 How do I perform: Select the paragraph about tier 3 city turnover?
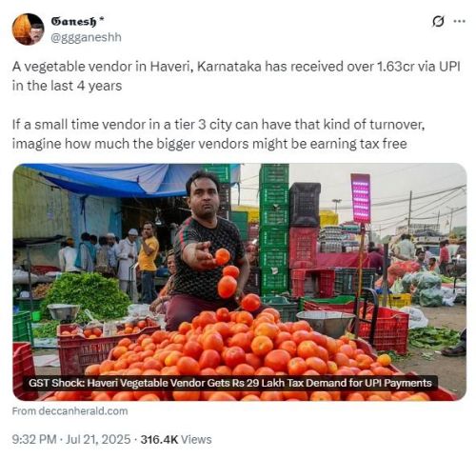[x=219, y=134]
